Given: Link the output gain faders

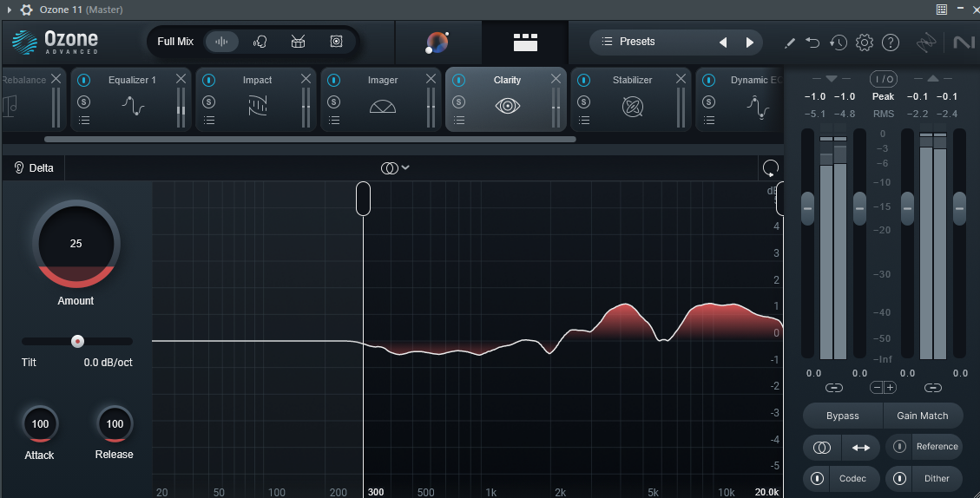Looking at the screenshot, I should (x=932, y=388).
